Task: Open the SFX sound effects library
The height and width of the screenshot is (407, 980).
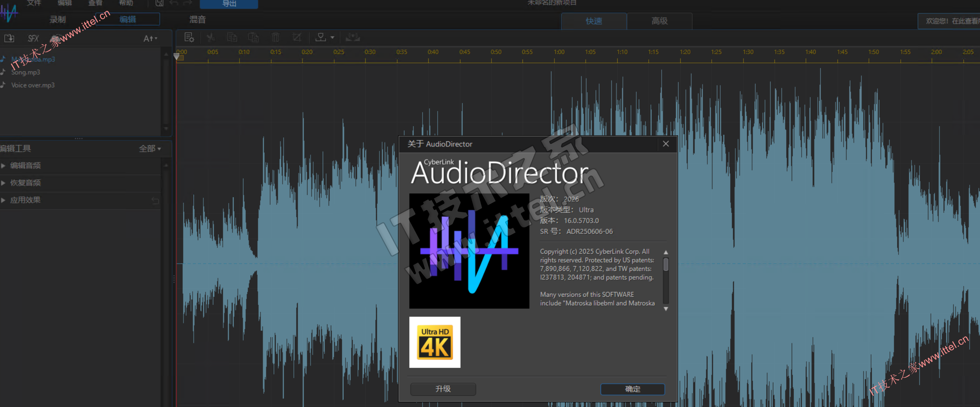Action: 33,38
